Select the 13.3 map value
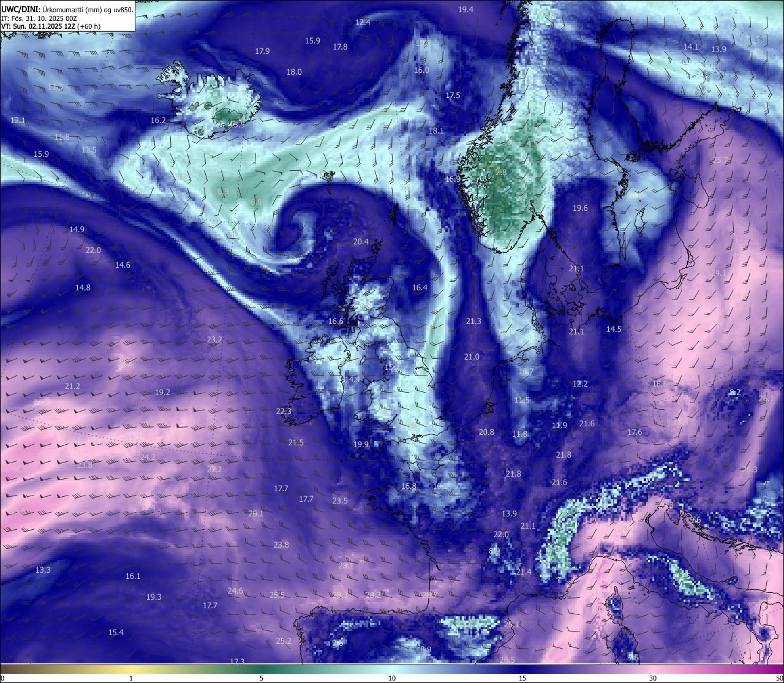 43,570
